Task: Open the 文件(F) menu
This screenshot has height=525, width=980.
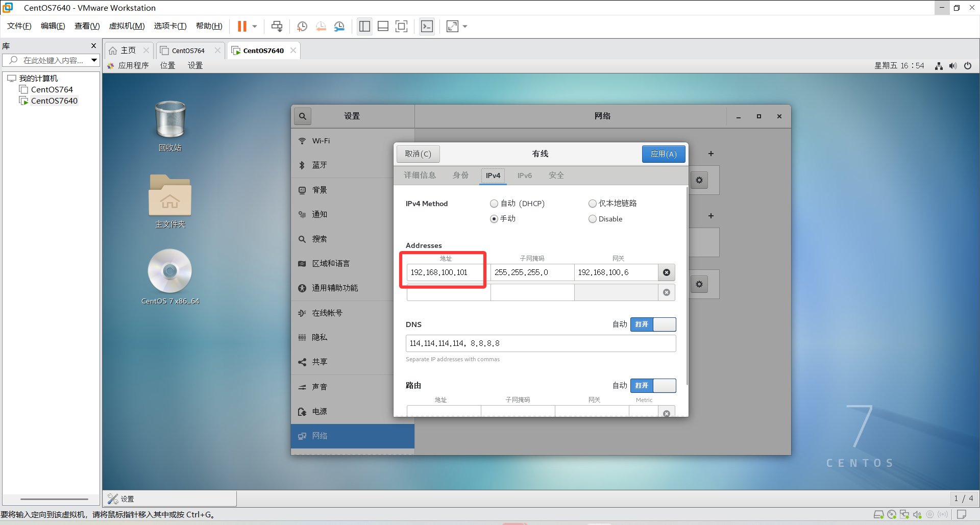Action: (19, 26)
